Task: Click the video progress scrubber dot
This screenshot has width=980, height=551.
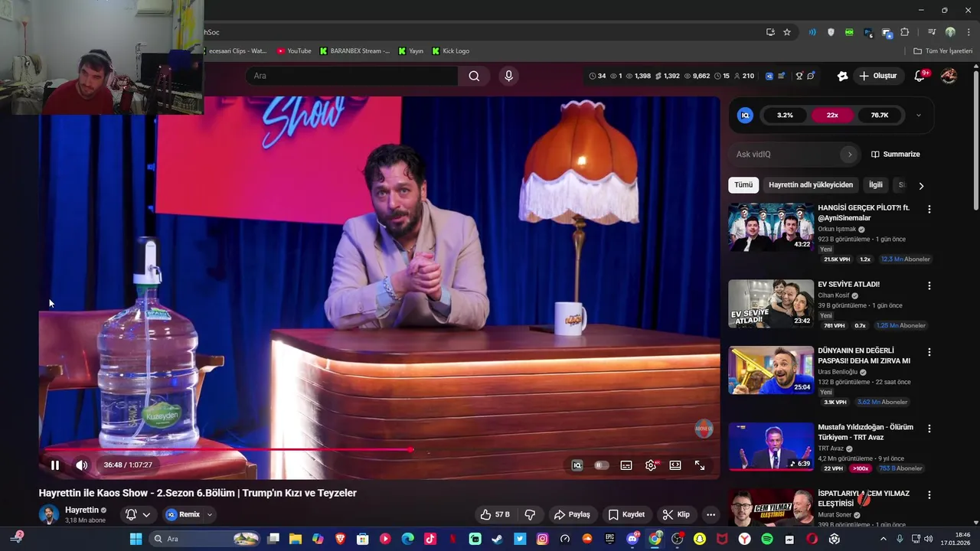Action: [412, 450]
